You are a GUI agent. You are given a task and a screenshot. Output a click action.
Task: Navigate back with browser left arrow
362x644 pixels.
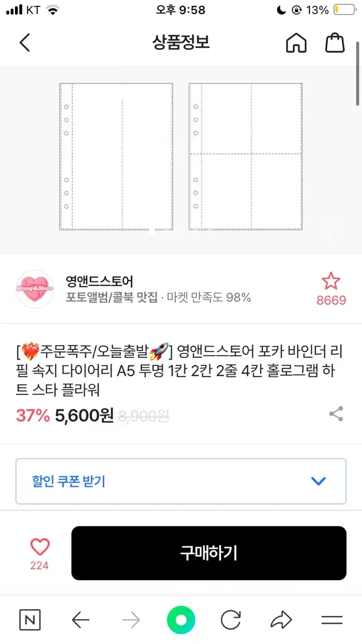tap(80, 620)
